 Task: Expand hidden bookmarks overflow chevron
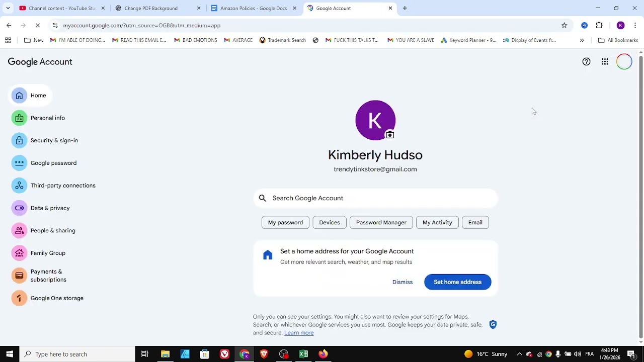click(x=582, y=40)
